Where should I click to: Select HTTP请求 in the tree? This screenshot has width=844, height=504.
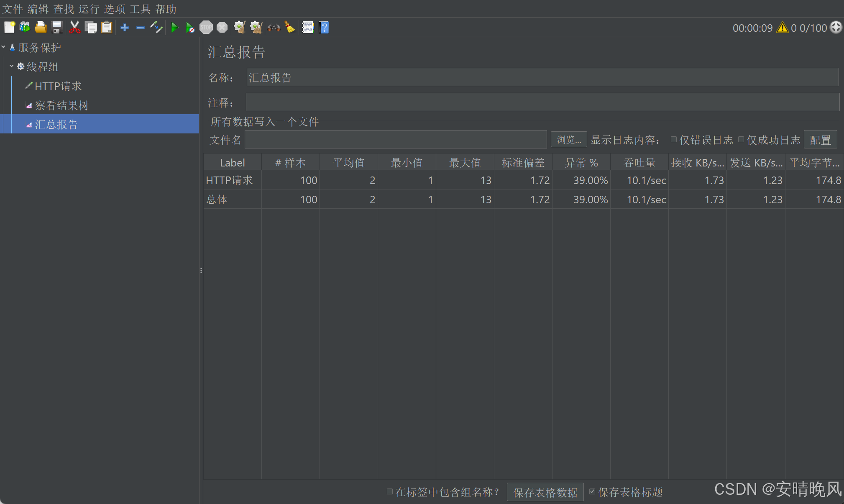click(58, 86)
